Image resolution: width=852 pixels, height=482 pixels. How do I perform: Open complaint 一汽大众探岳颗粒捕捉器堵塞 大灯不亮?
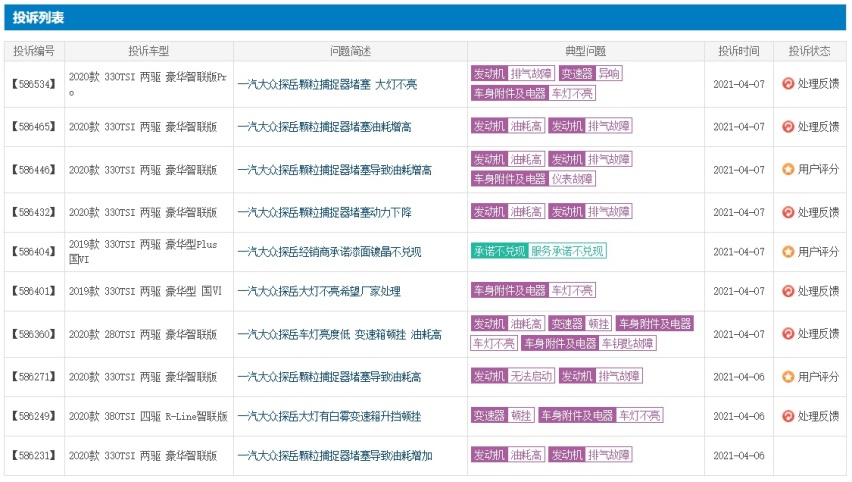[x=328, y=84]
